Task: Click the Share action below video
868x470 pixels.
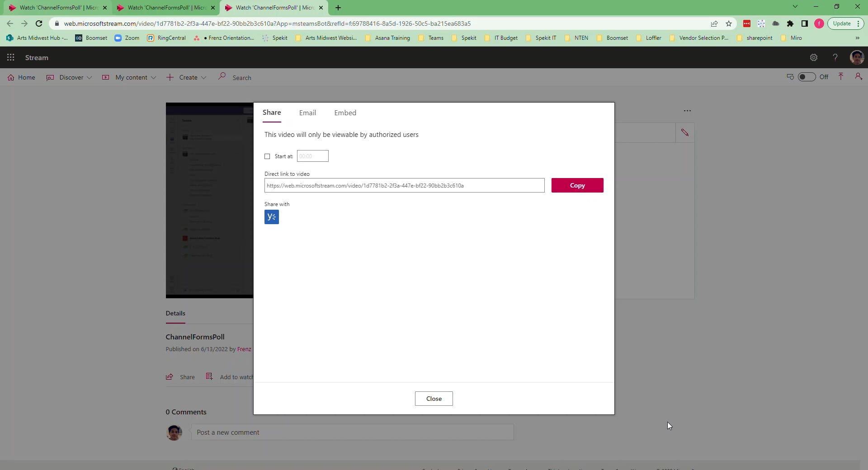Action: 180,377
